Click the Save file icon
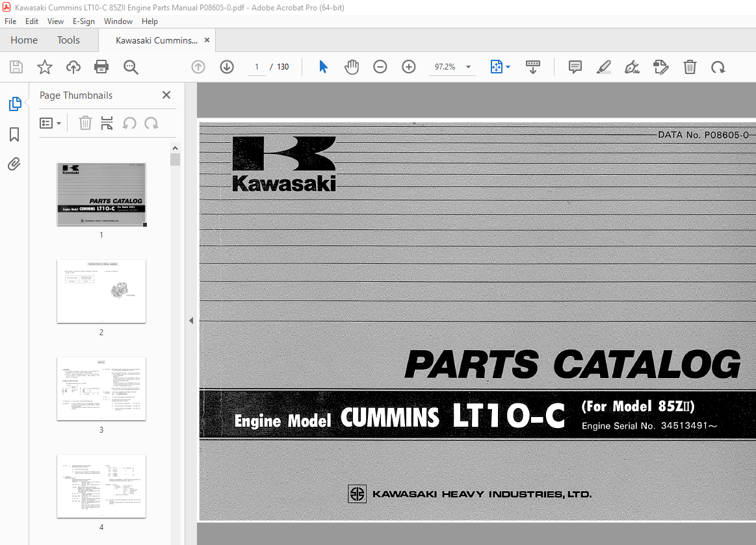Screen dimensions: 756x545 click(x=16, y=67)
